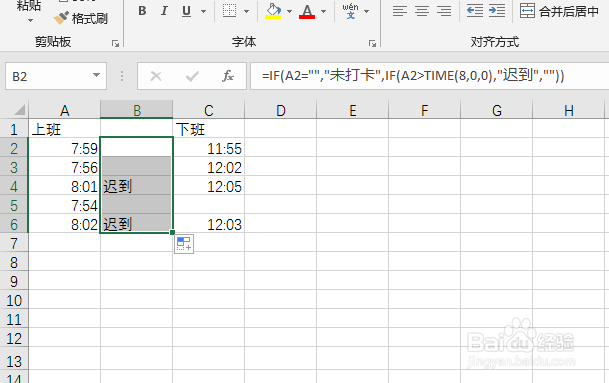Click cell showing 8:01
This screenshot has height=383, width=609.
[x=64, y=186]
